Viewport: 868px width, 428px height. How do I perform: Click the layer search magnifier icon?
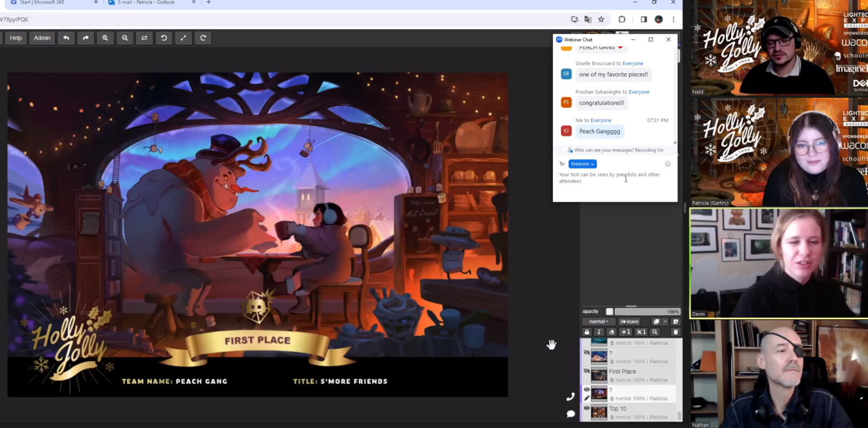[x=655, y=332]
